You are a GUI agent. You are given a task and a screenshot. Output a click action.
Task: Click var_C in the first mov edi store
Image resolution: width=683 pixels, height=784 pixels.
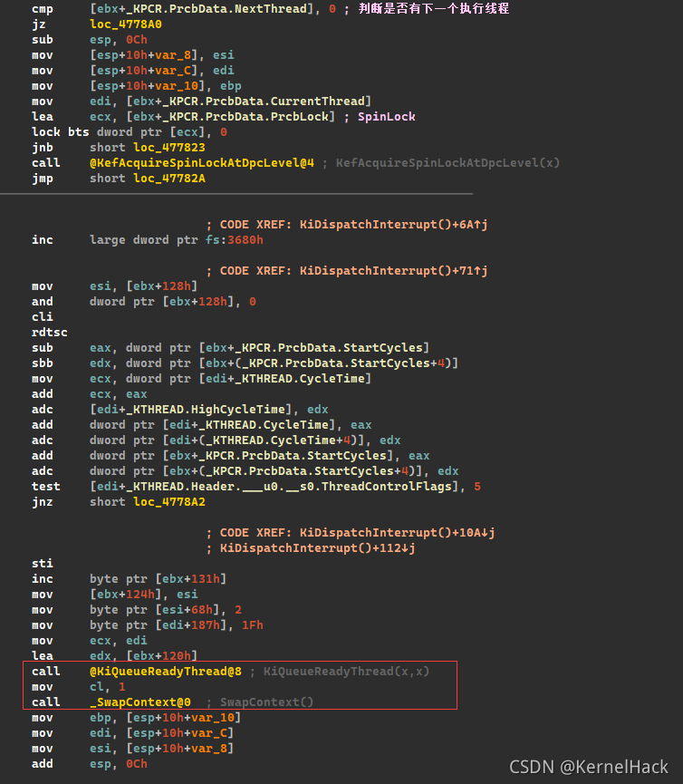point(173,71)
